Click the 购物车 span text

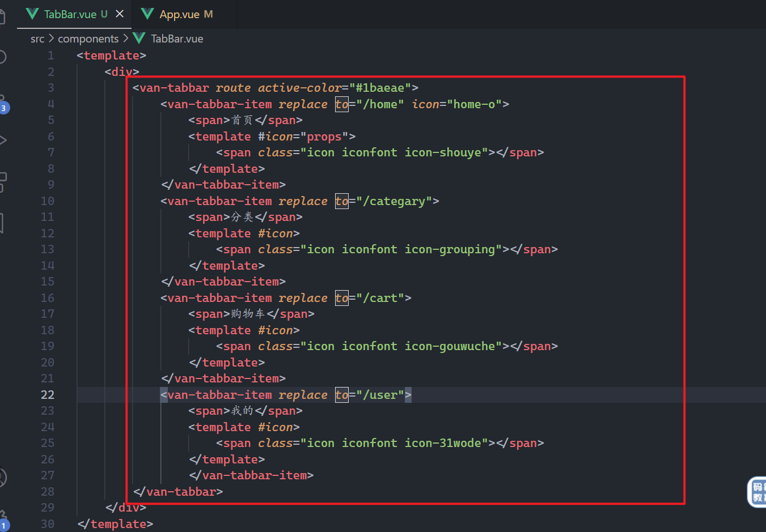click(248, 314)
